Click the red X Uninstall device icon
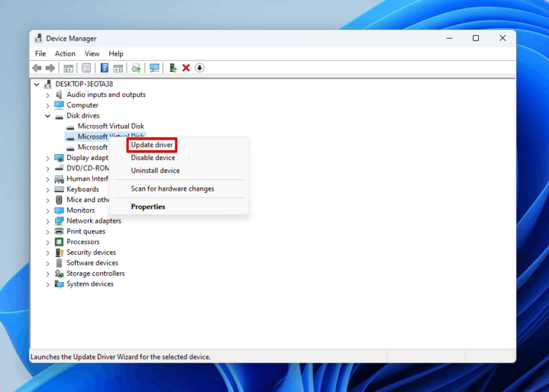Image resolution: width=549 pixels, height=392 pixels. coord(187,68)
